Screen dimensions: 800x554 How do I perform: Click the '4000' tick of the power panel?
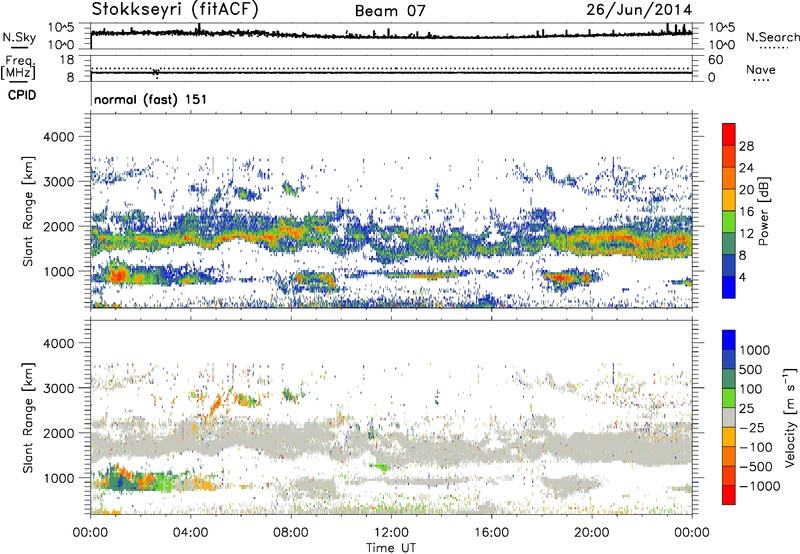point(59,137)
